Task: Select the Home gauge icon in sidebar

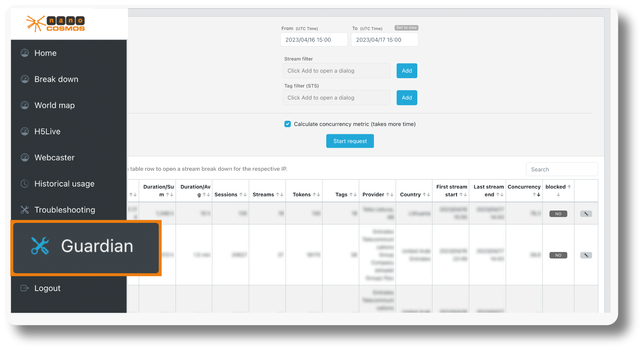Action: [x=24, y=53]
